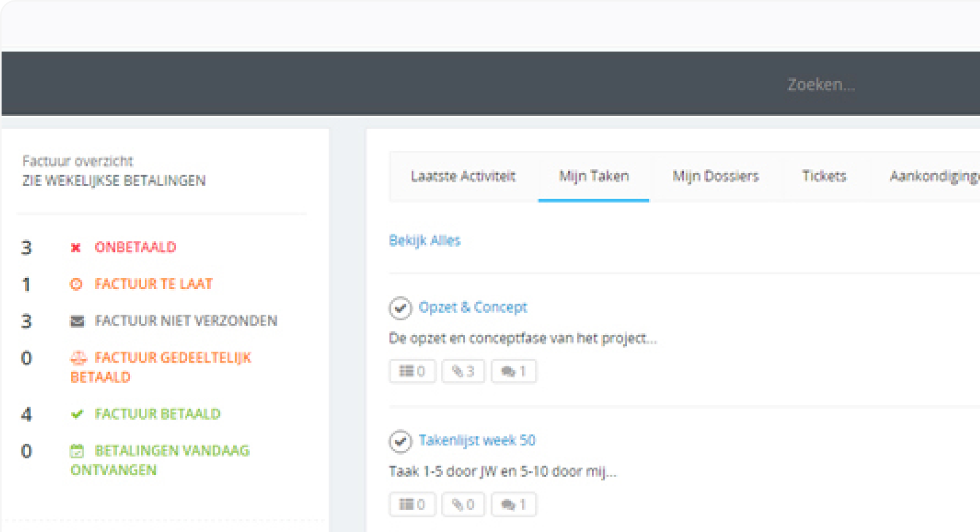
Task: Click the description 'De opzet en conceptfase van het project...'
Action: [523, 339]
